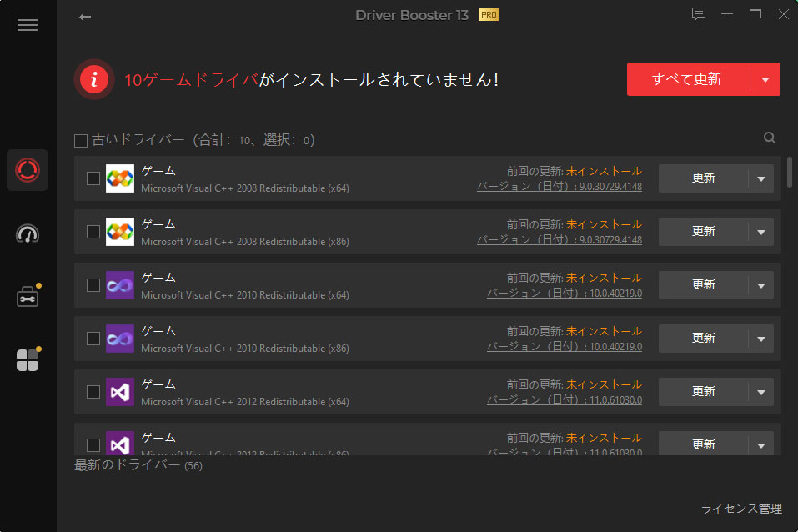This screenshot has width=798, height=532.
Task: Click the PRO badge in title
Action: pyautogui.click(x=489, y=15)
